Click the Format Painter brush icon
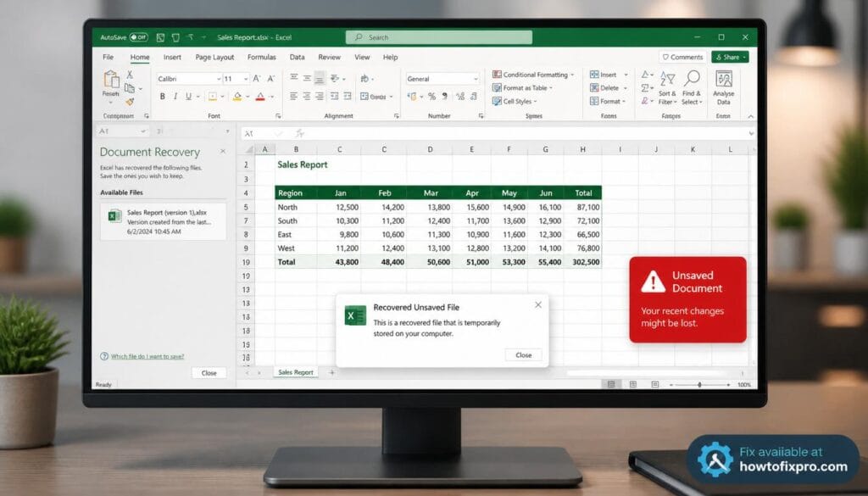The height and width of the screenshot is (496, 868). point(130,101)
